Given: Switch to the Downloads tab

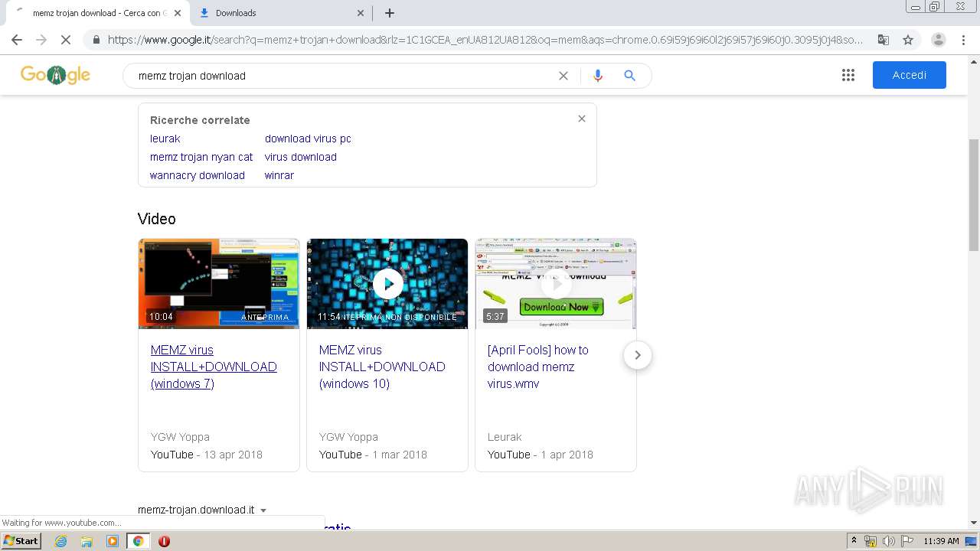Looking at the screenshot, I should (x=281, y=13).
